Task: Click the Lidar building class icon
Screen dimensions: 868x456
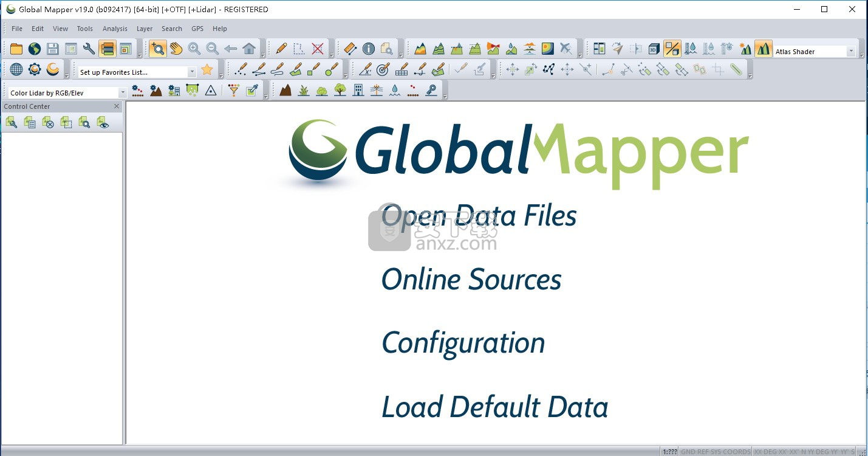Action: (x=358, y=91)
